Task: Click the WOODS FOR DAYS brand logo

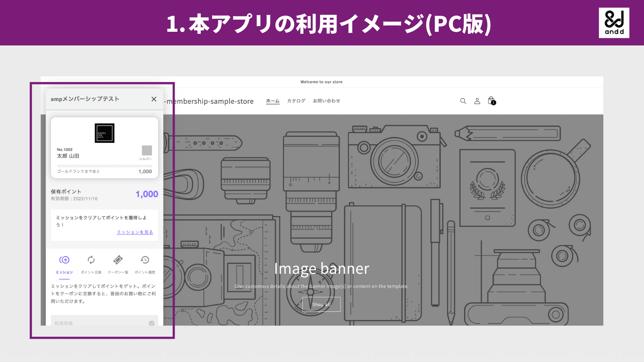Action: pyautogui.click(x=104, y=133)
